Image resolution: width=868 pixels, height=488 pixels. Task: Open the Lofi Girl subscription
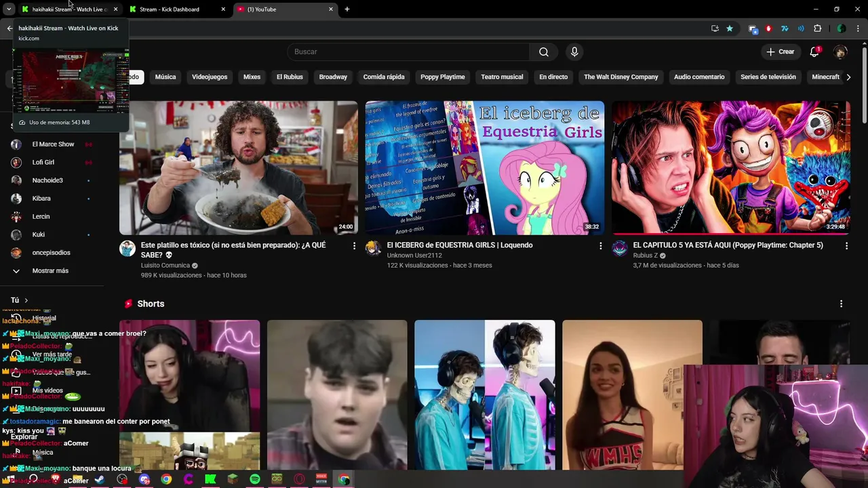coord(52,162)
